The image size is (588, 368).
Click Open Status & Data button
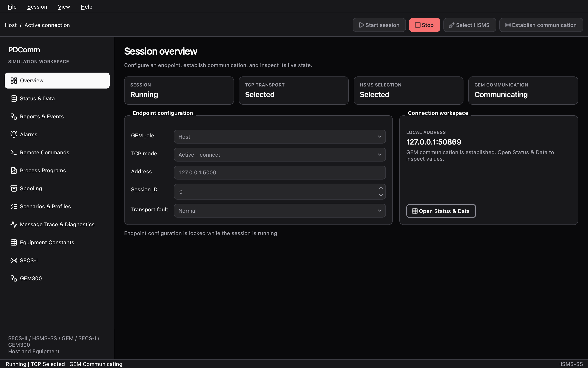point(441,211)
